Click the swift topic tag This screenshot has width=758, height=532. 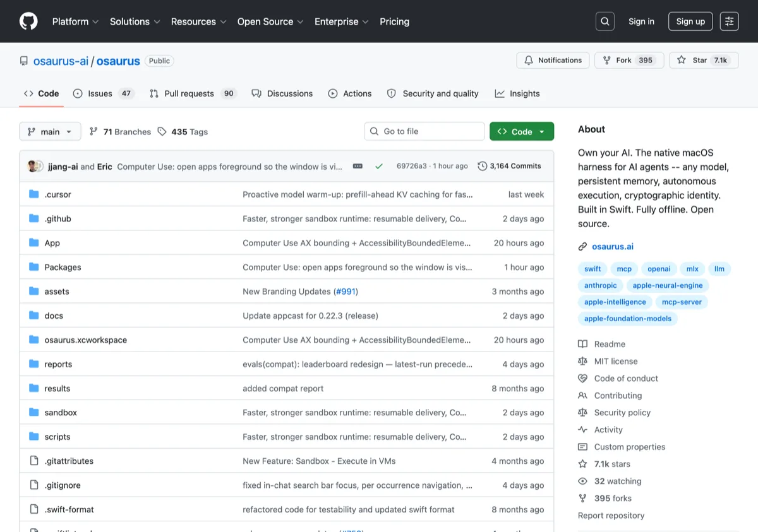593,269
